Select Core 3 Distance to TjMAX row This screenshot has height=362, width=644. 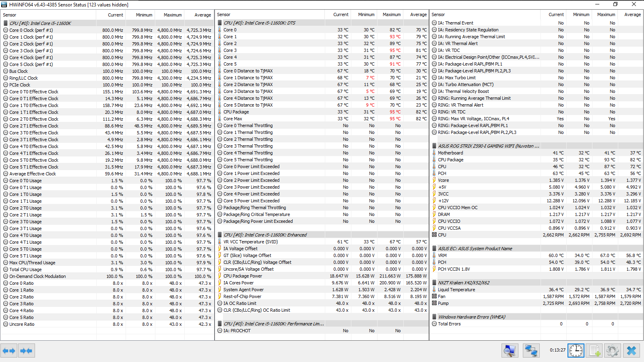(x=322, y=91)
